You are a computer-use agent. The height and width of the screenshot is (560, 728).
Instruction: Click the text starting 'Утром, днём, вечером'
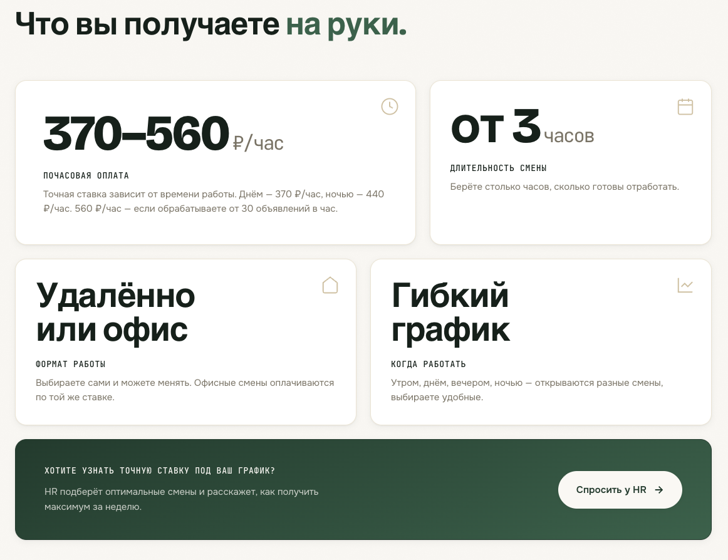527,390
